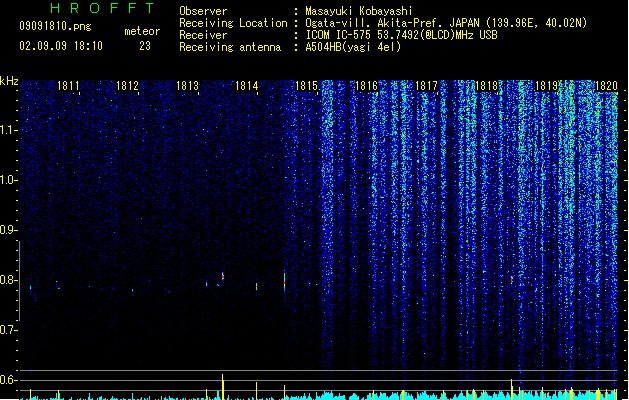
Task: Click the 1814 time marker
Action: click(x=246, y=86)
